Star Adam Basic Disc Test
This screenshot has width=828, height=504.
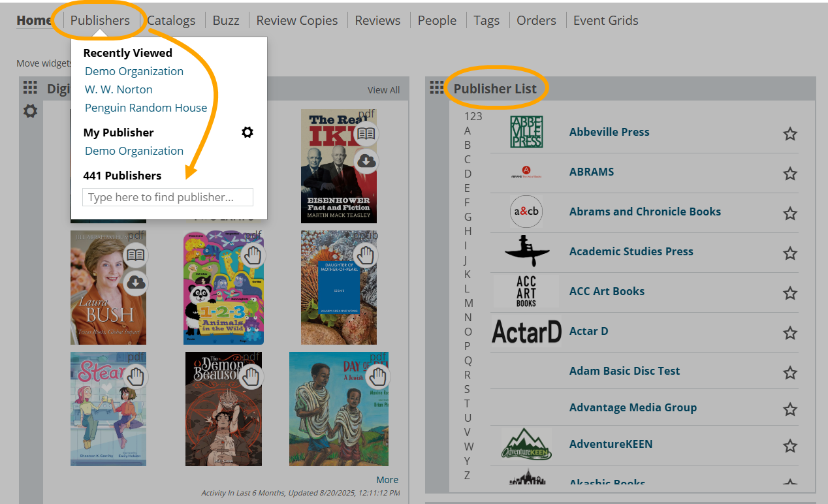(790, 373)
